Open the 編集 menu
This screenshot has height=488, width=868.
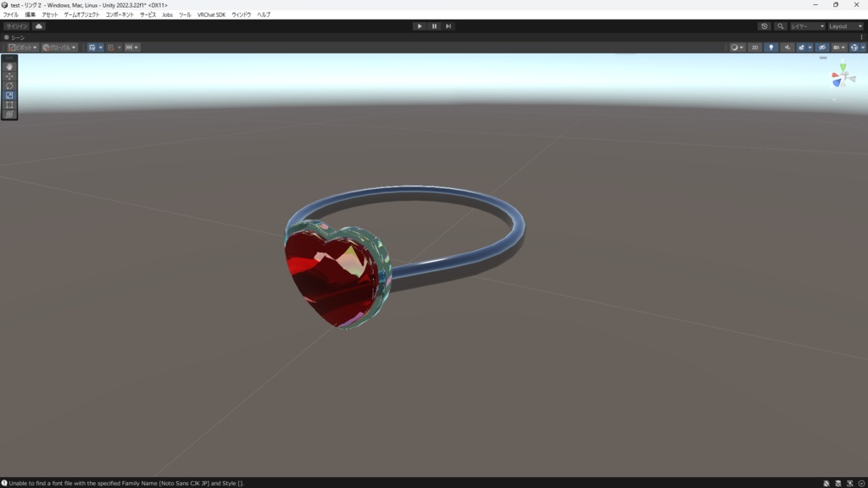30,15
